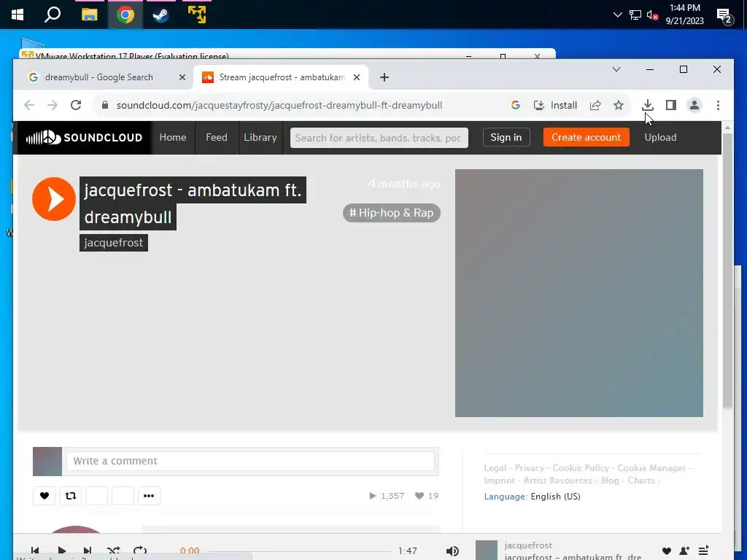
Task: Open jacquefrost artist link
Action: click(113, 243)
